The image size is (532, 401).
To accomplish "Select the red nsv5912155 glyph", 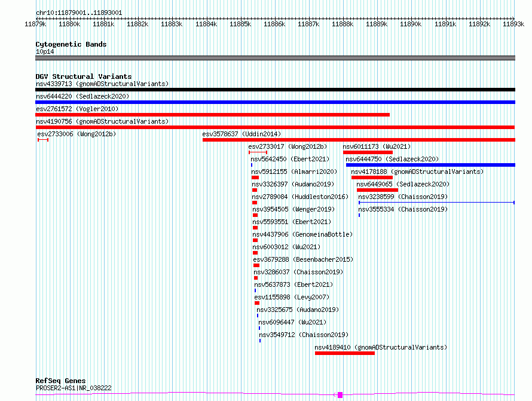I will pyautogui.click(x=255, y=177).
